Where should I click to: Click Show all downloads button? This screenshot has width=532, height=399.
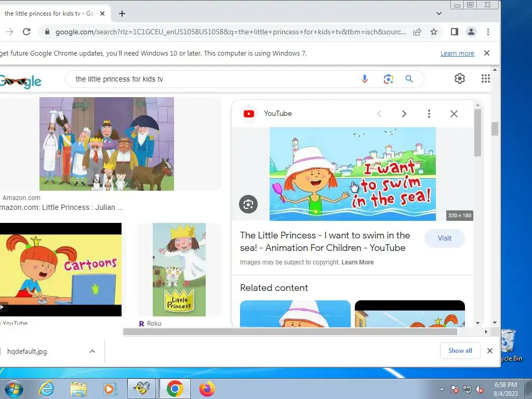(x=460, y=351)
